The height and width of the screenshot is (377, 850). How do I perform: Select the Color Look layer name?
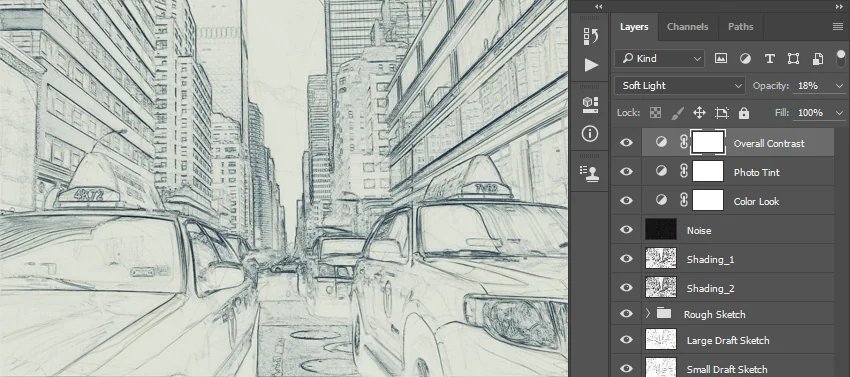(x=756, y=201)
